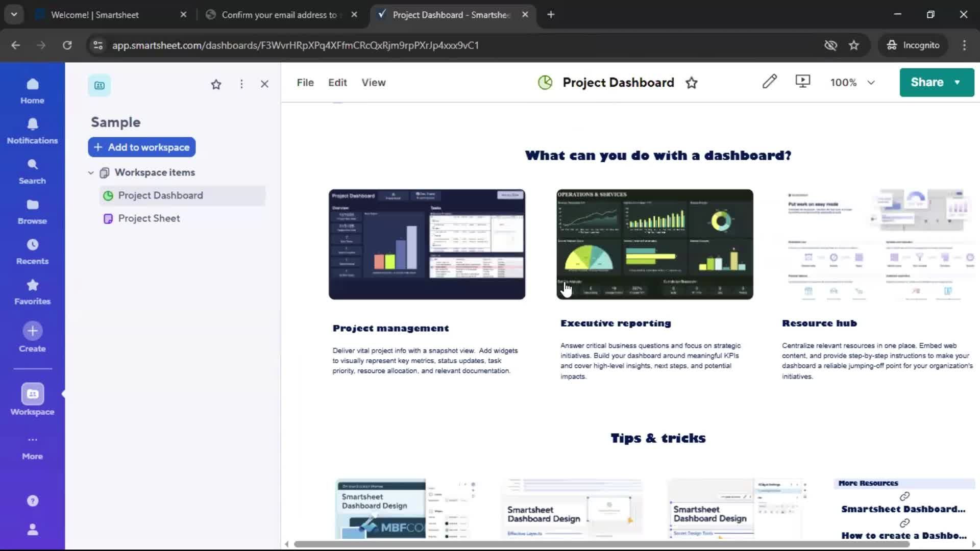Bookmark the page using the browser star
Screen dimensions: 980x551
click(853, 45)
